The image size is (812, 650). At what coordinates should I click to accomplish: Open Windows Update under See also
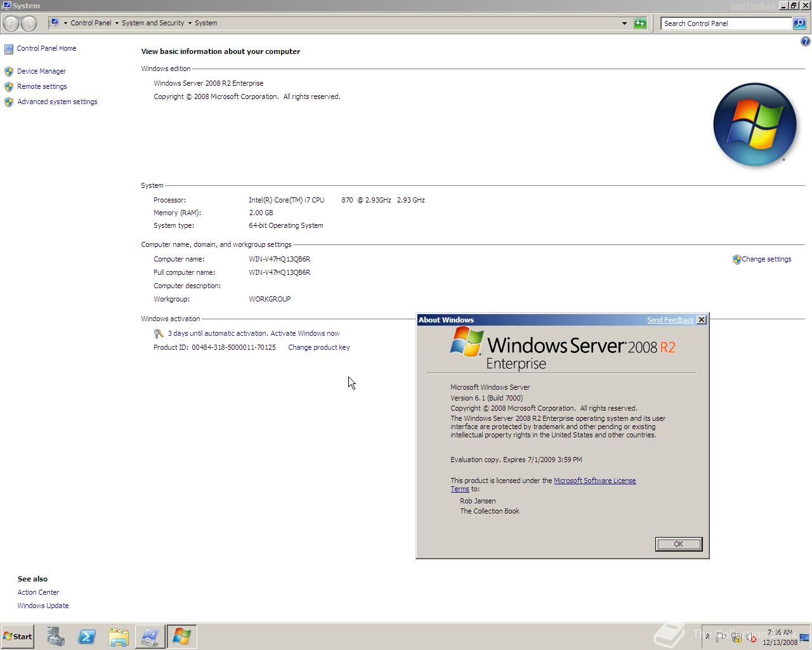pyautogui.click(x=43, y=606)
